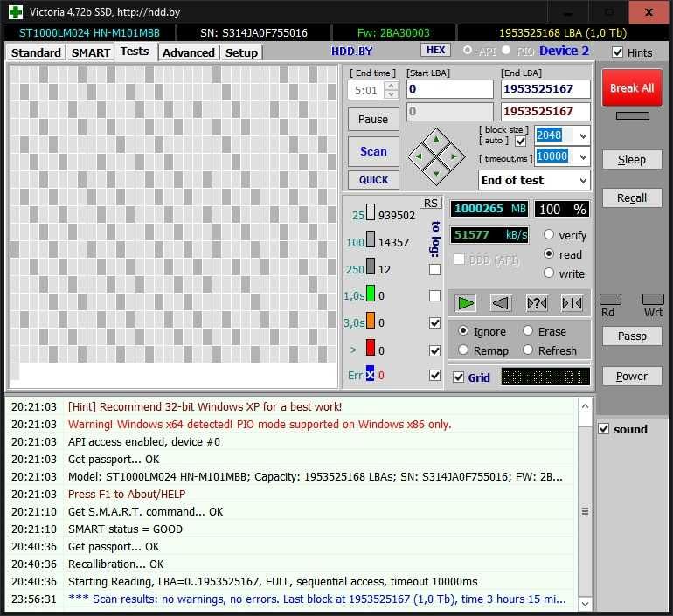Select the API access radio button
The width and height of the screenshot is (673, 616).
[467, 50]
